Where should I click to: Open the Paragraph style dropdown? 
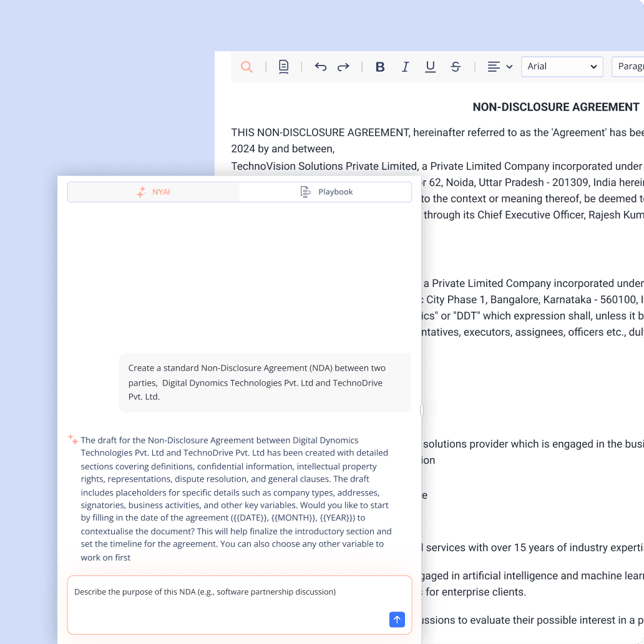tap(628, 67)
